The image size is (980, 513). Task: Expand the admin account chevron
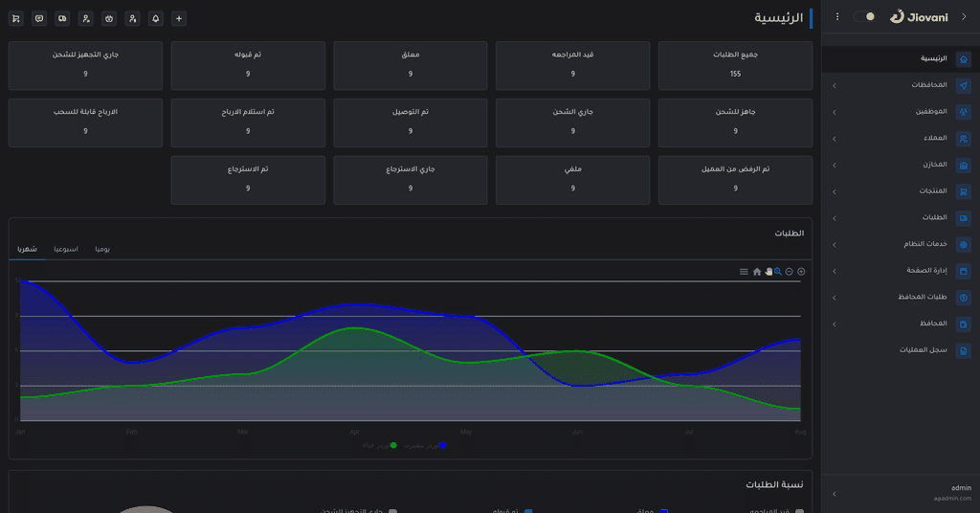point(835,494)
